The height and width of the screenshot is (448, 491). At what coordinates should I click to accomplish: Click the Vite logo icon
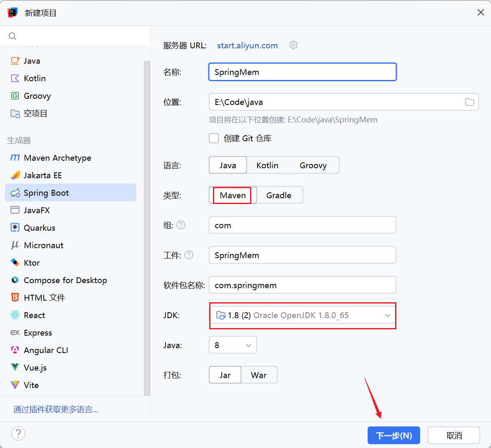coord(15,385)
